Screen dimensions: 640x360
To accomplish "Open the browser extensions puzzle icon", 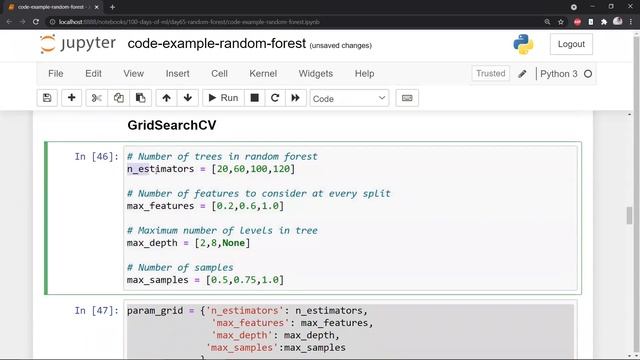I will pyautogui.click(x=604, y=22).
